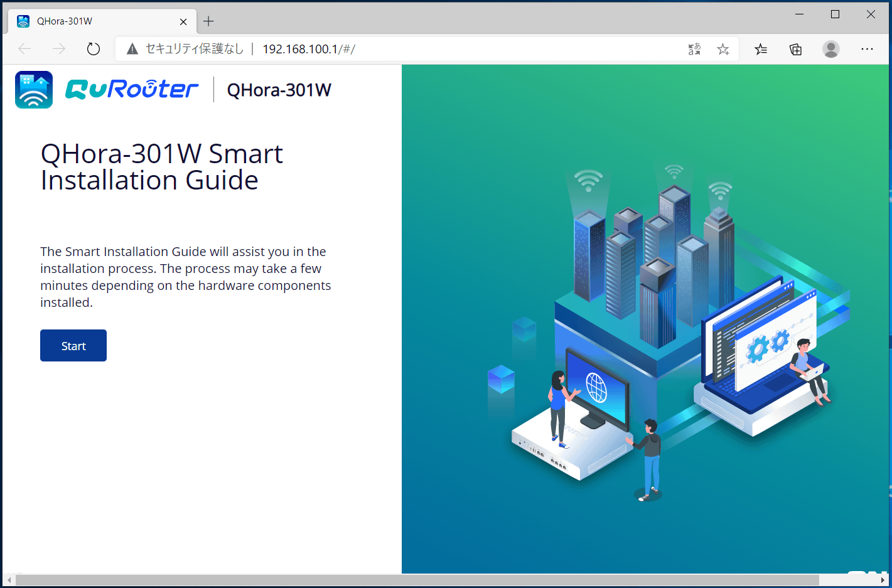
Task: Click the scrollbar right arrow
Action: pyautogui.click(x=883, y=580)
